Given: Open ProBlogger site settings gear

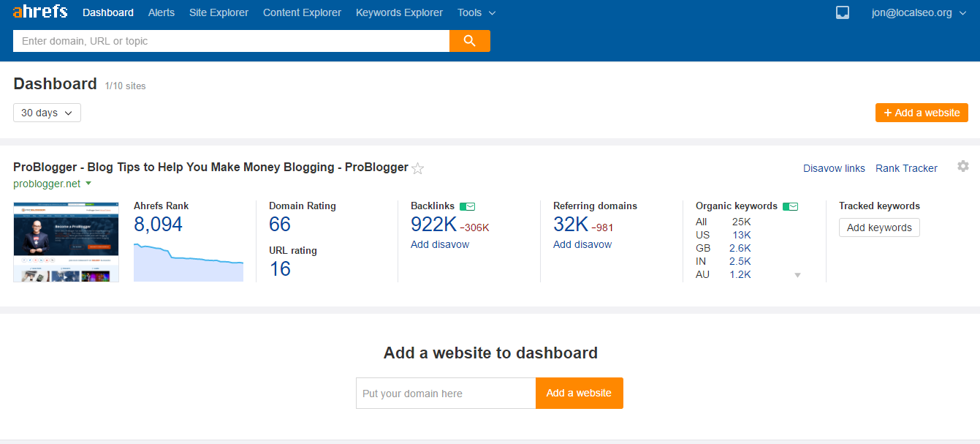Looking at the screenshot, I should click(x=963, y=166).
